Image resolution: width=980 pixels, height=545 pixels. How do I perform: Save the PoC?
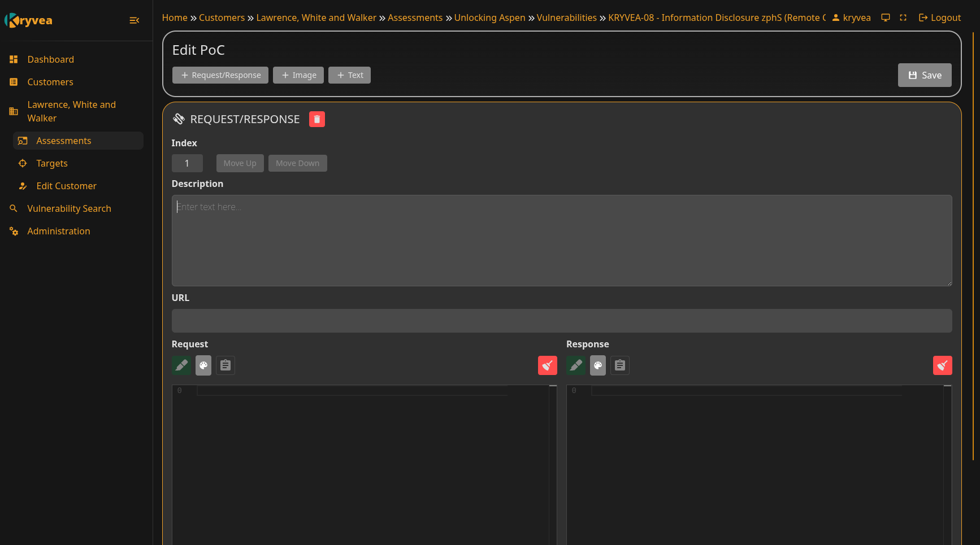[x=925, y=75]
